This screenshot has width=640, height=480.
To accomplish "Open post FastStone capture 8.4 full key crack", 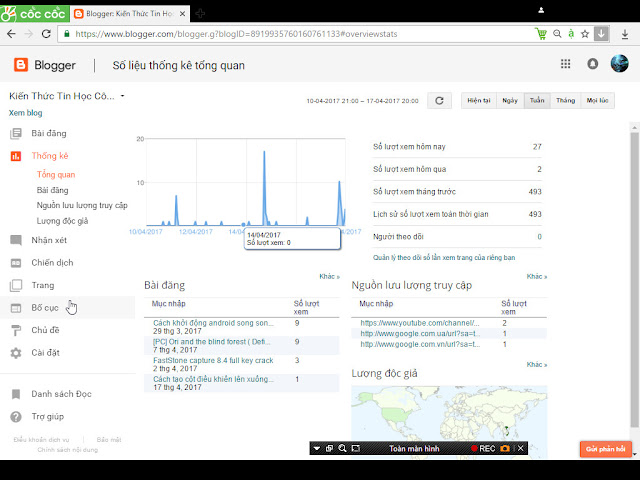I will (213, 360).
